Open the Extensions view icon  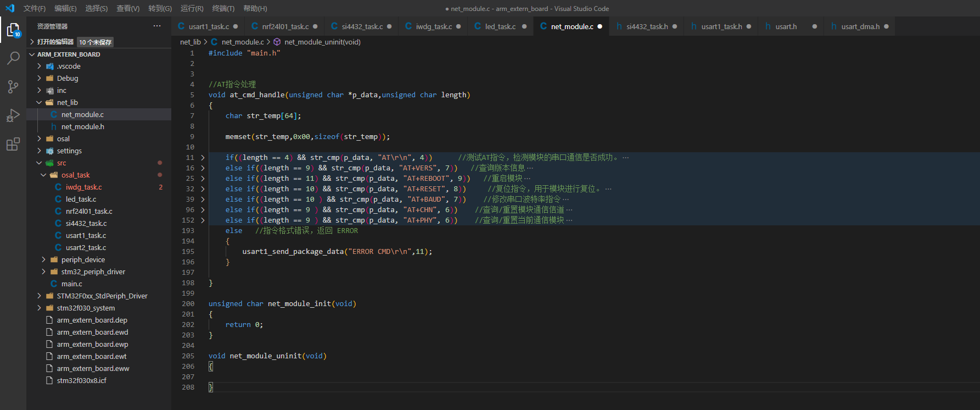(13, 144)
